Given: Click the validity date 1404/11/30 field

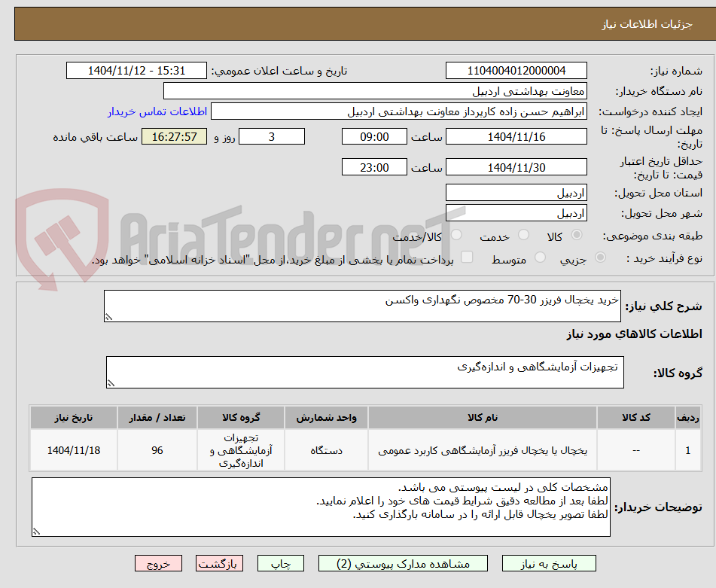Looking at the screenshot, I should [x=516, y=167].
